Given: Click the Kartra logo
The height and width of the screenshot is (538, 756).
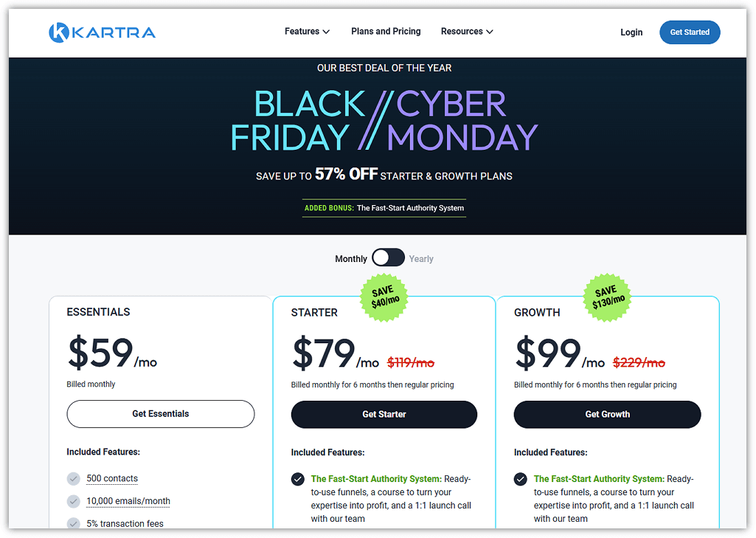Looking at the screenshot, I should coord(102,32).
